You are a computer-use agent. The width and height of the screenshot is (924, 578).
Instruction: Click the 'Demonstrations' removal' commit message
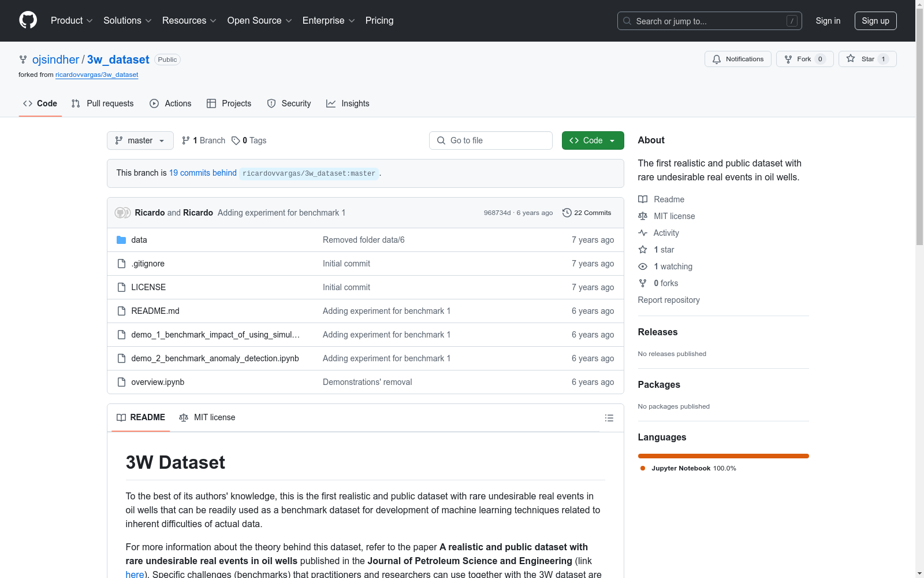coord(367,382)
